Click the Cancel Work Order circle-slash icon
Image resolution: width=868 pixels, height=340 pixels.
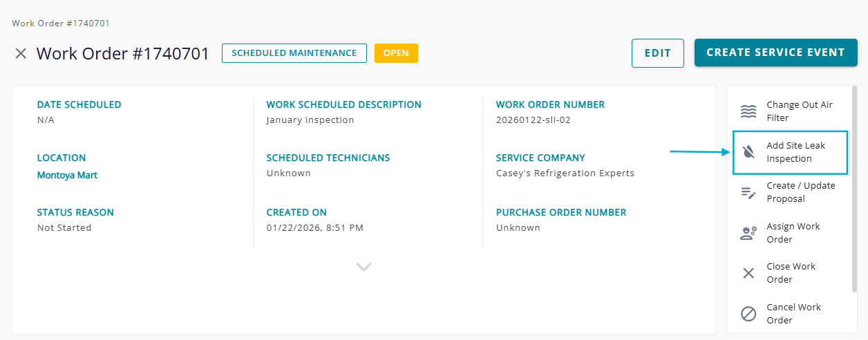pos(748,314)
